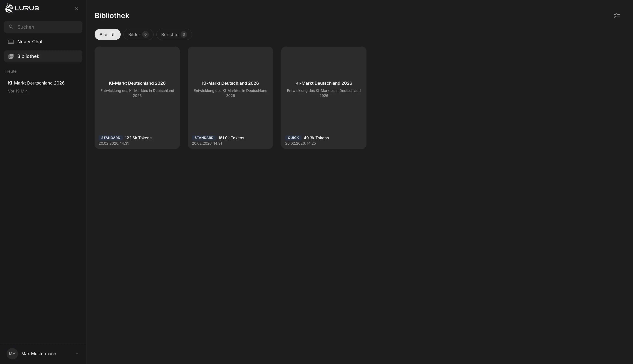This screenshot has width=633, height=364.
Task: Open Bibliothek in sidebar
Action: (28, 56)
